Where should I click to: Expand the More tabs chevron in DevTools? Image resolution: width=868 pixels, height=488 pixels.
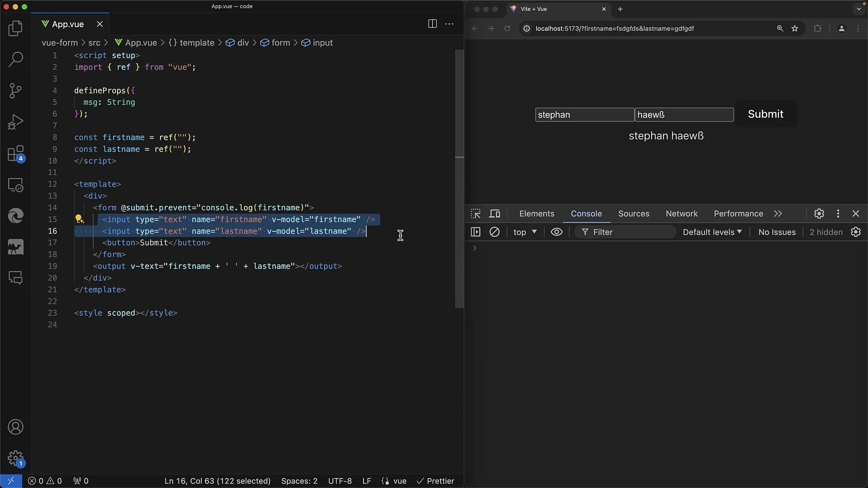[x=778, y=213]
